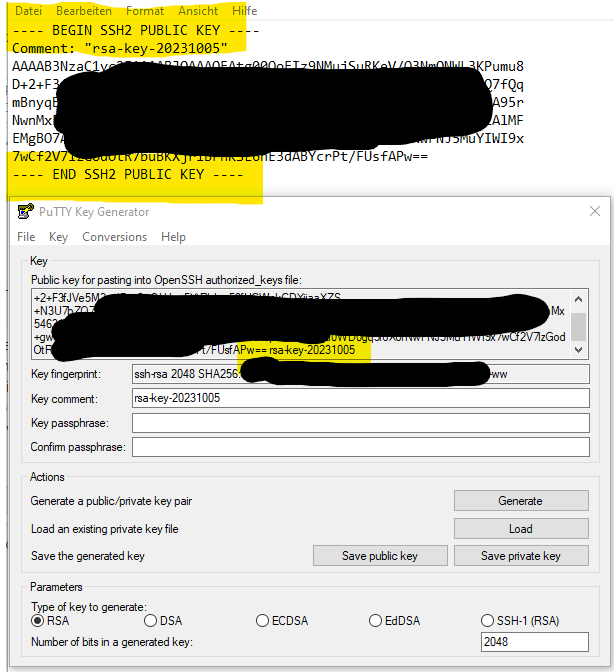Click the Comment "rsa-key-20231005" line in Notepad
The height and width of the screenshot is (672, 614).
[120, 48]
